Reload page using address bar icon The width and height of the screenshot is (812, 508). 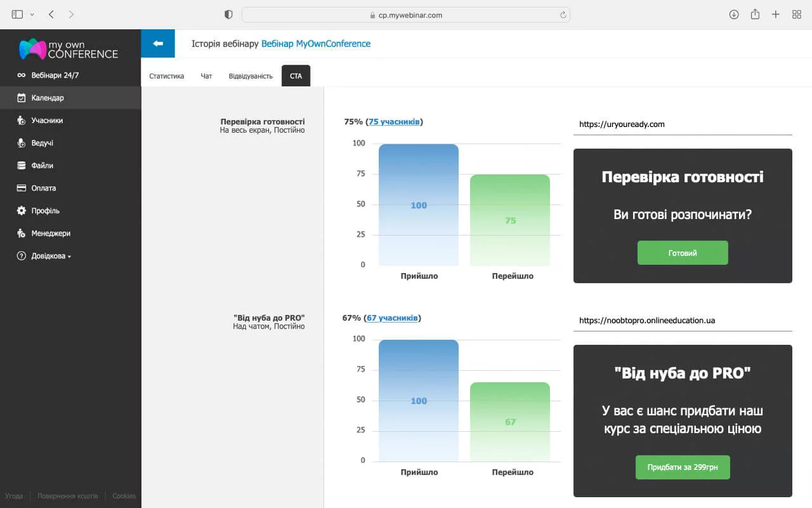tap(563, 15)
